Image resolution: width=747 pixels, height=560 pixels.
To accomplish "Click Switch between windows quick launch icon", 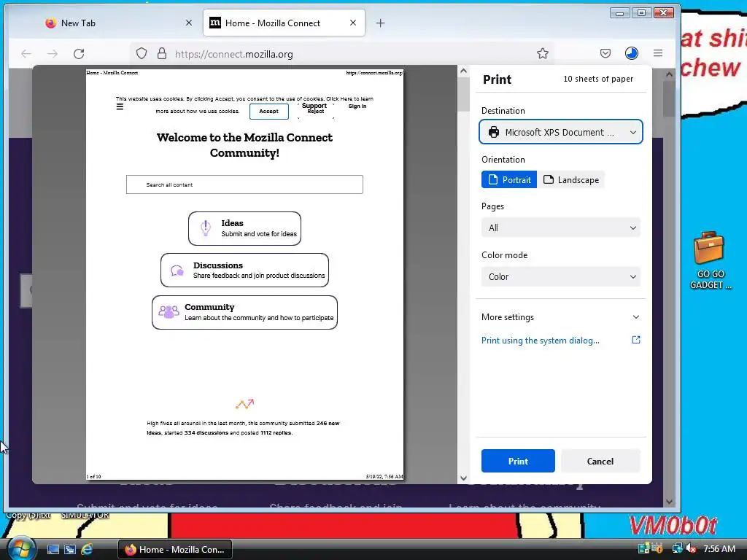I will tap(70, 550).
